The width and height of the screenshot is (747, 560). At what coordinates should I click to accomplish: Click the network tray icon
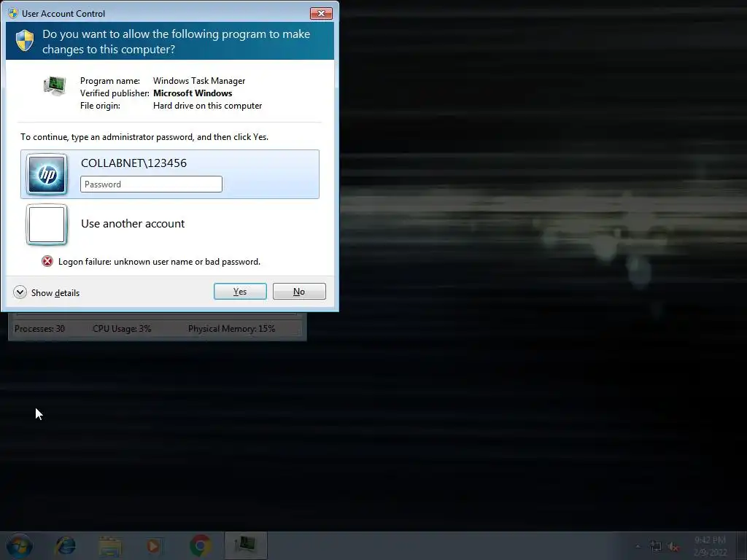(656, 546)
